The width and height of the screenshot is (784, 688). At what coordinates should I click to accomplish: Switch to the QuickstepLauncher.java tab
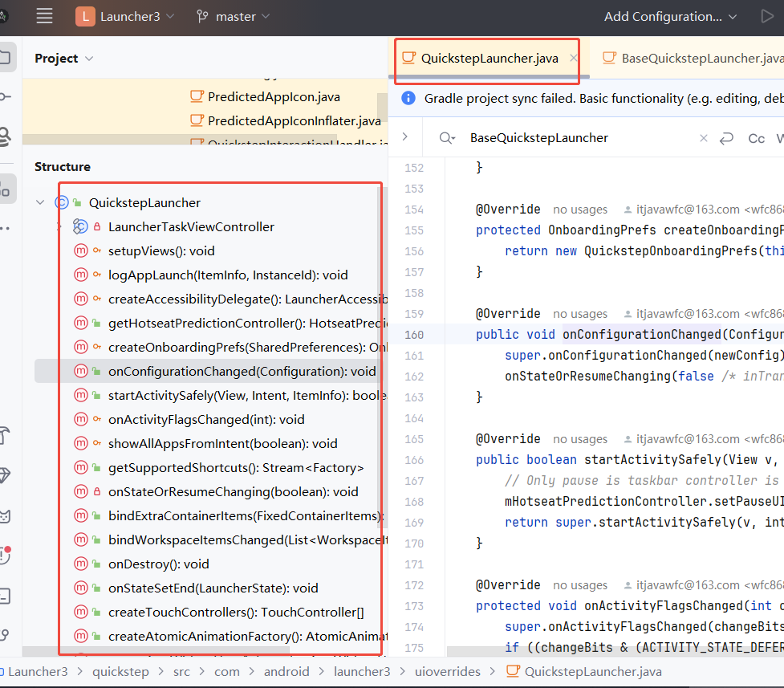click(x=489, y=59)
